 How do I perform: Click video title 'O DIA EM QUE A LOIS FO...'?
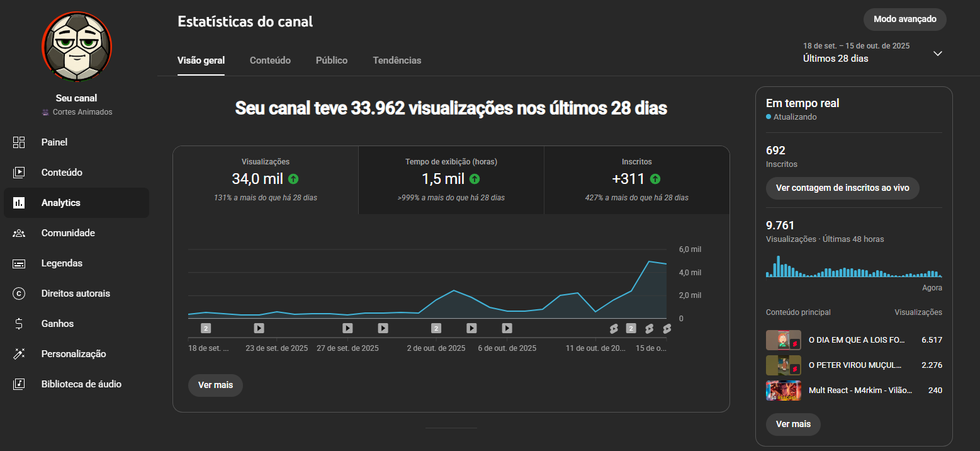857,340
